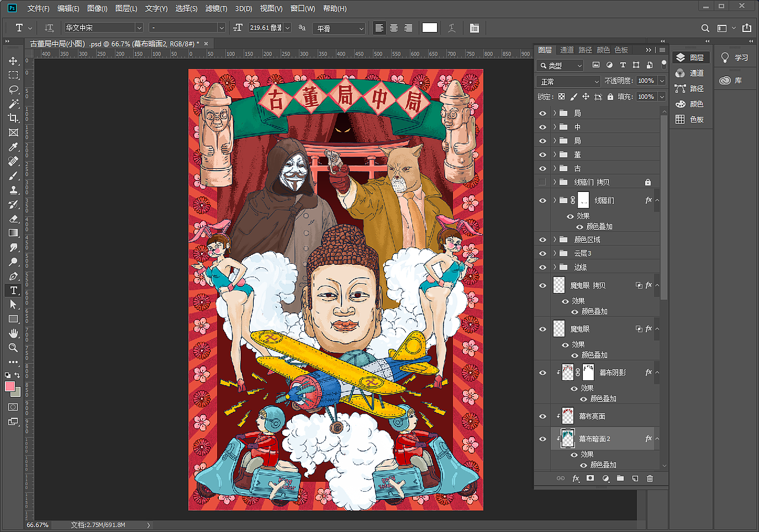Open the layer opacity dropdown arrow

pyautogui.click(x=661, y=81)
